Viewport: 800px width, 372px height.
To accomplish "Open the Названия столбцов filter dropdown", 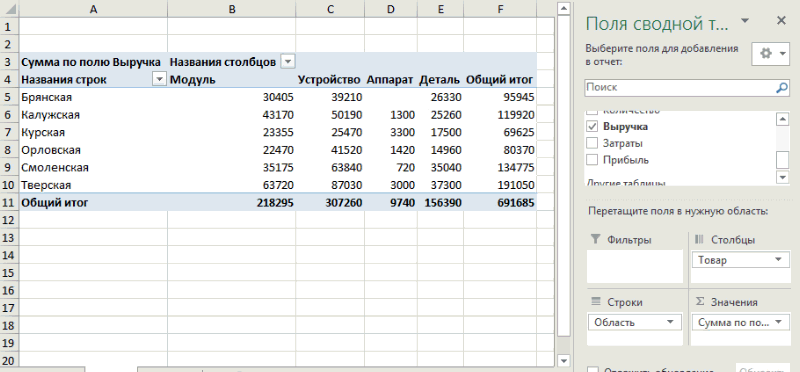I will [x=288, y=62].
